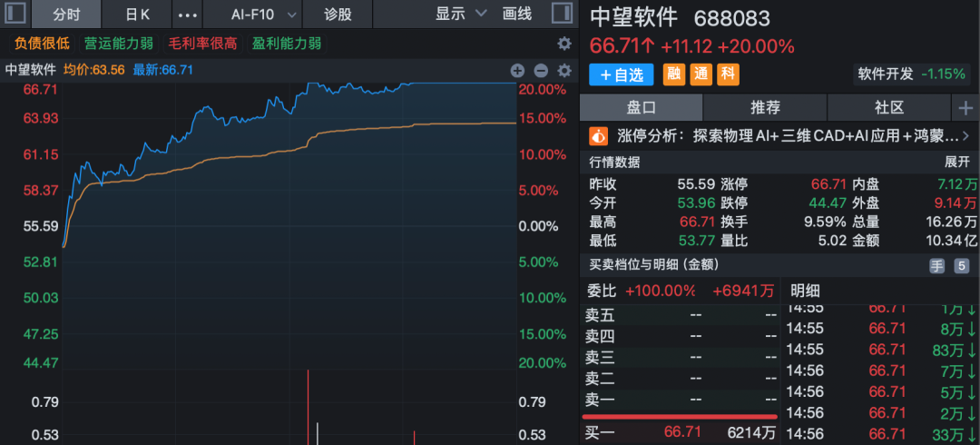Expand 行情数据 with 展开
Viewport: 980px width, 445px height.
956,162
